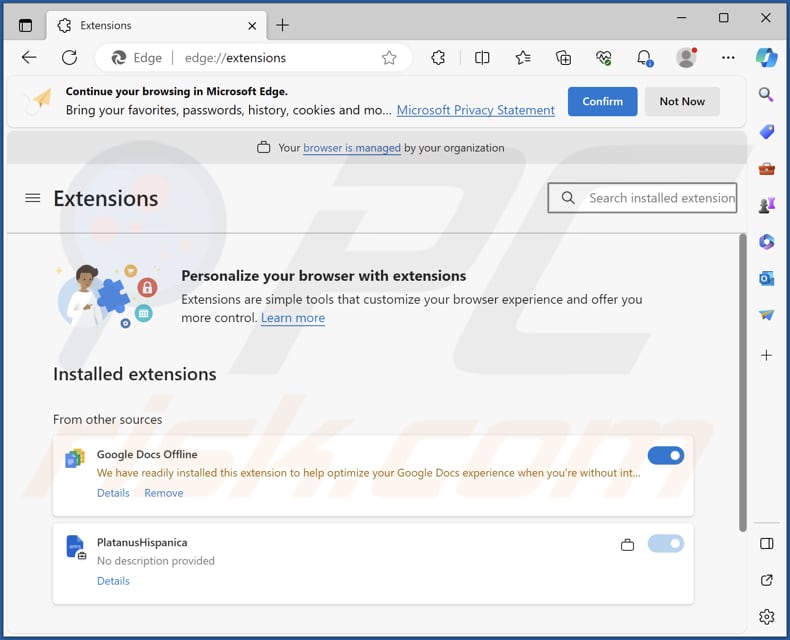Open Microsoft Privacy Statement link
Viewport: 790px width, 640px height.
(476, 110)
